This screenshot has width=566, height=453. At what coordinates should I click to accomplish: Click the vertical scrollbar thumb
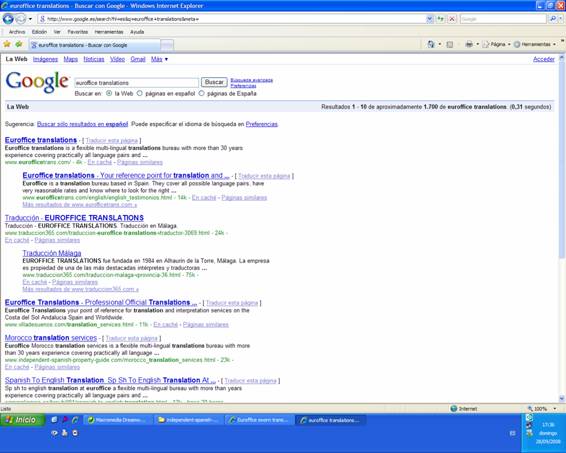tap(561, 159)
